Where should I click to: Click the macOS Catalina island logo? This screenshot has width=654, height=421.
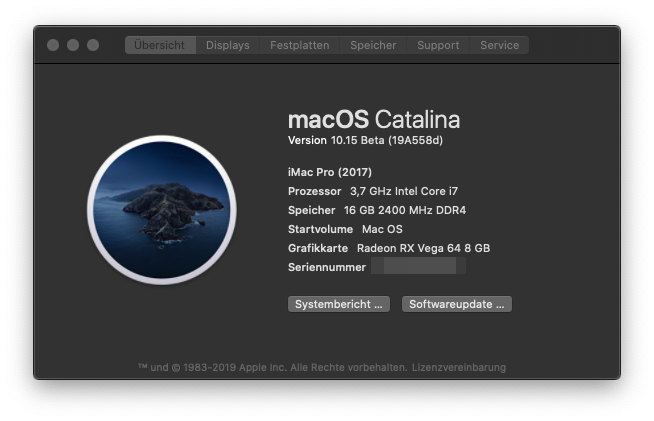tap(162, 210)
